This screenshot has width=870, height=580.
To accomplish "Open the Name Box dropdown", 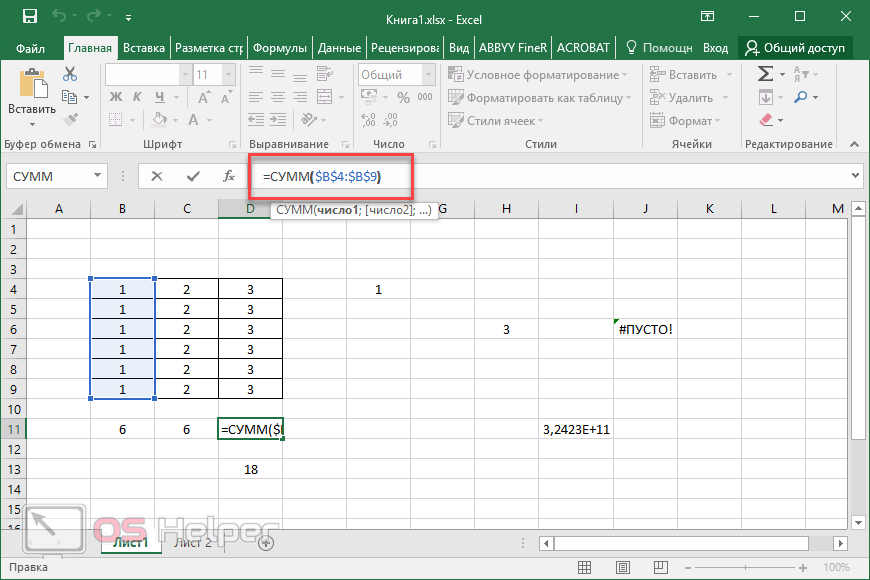I will (97, 176).
